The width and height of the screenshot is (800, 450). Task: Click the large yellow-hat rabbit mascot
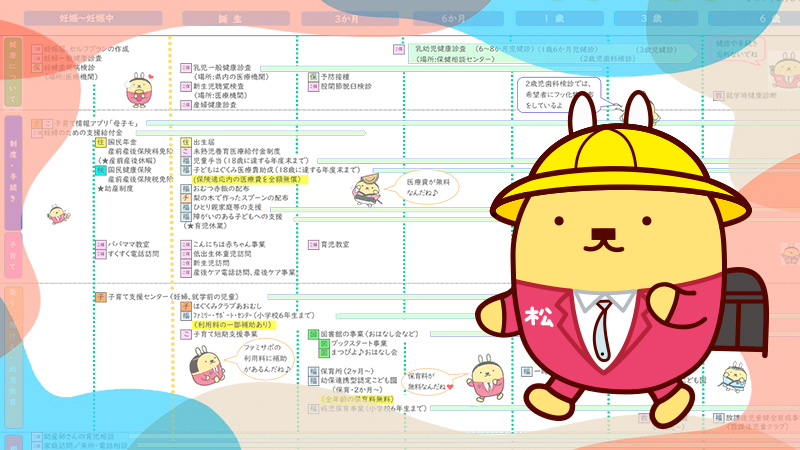point(620,260)
